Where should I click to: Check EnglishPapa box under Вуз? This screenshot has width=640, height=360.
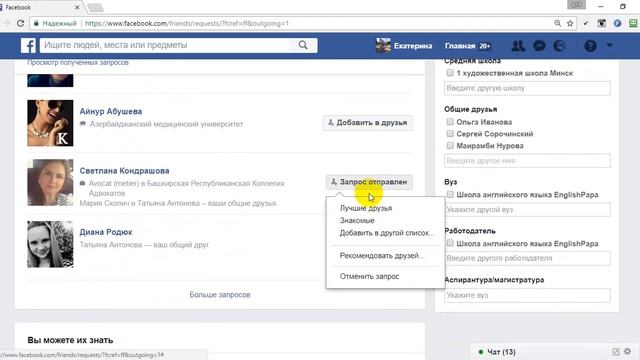click(450, 195)
